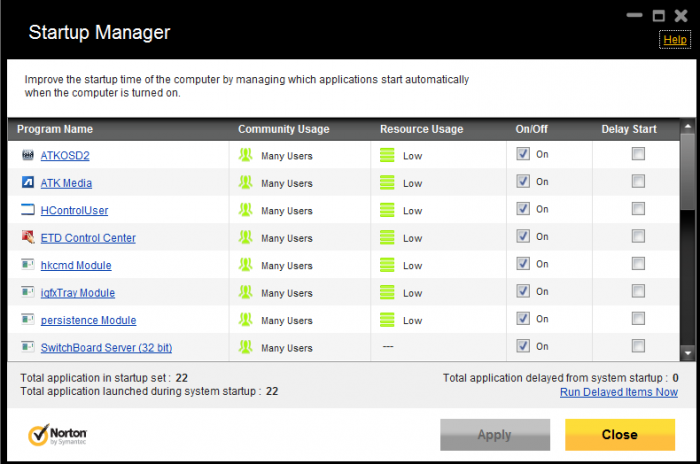Click the hkcmd Module program icon
The width and height of the screenshot is (700, 464).
(28, 265)
